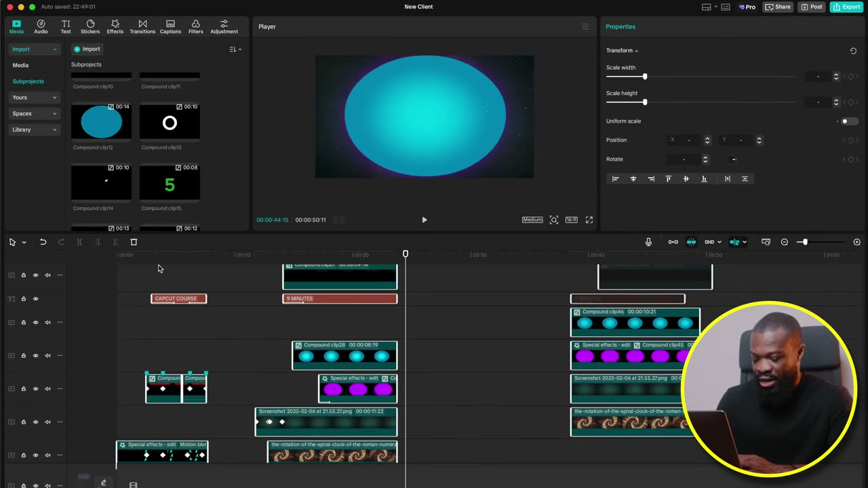Viewport: 868px width, 488px height.
Task: Adjust the Scale height slider handle
Action: click(645, 102)
